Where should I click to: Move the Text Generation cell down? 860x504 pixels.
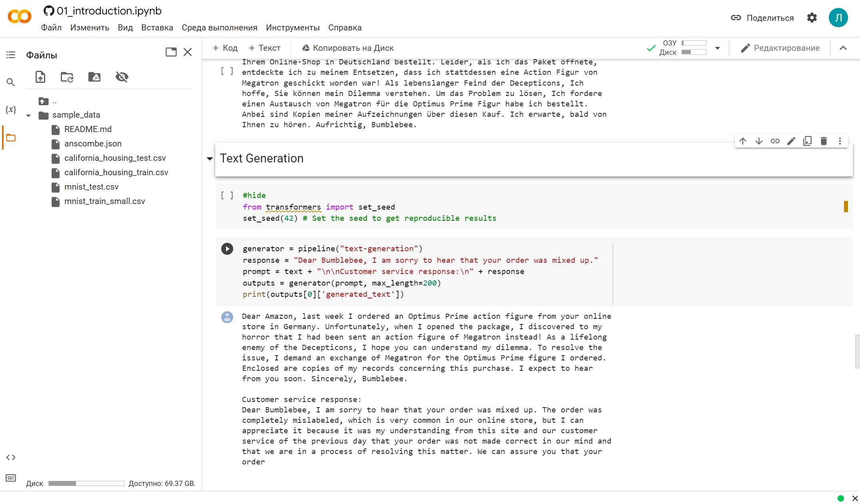coord(759,141)
